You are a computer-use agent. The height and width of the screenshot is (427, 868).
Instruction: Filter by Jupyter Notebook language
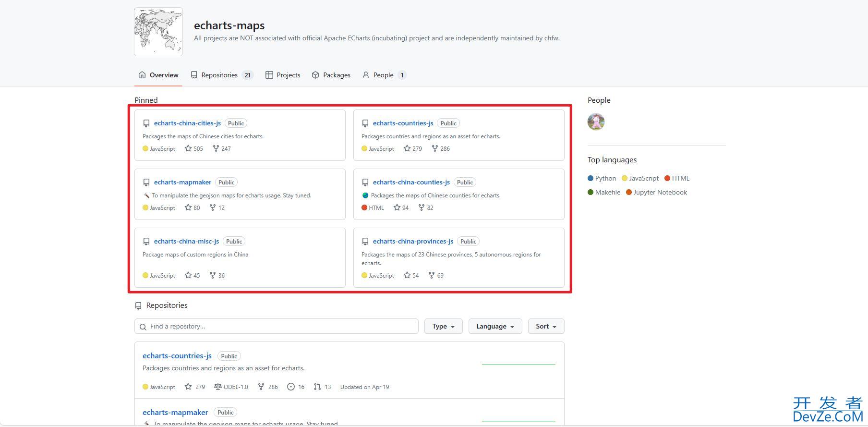coord(656,192)
